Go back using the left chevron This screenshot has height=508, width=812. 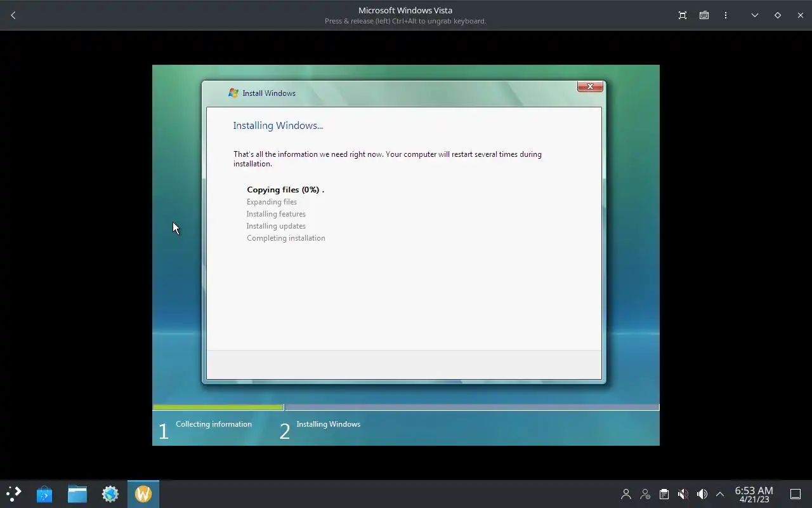click(x=13, y=15)
